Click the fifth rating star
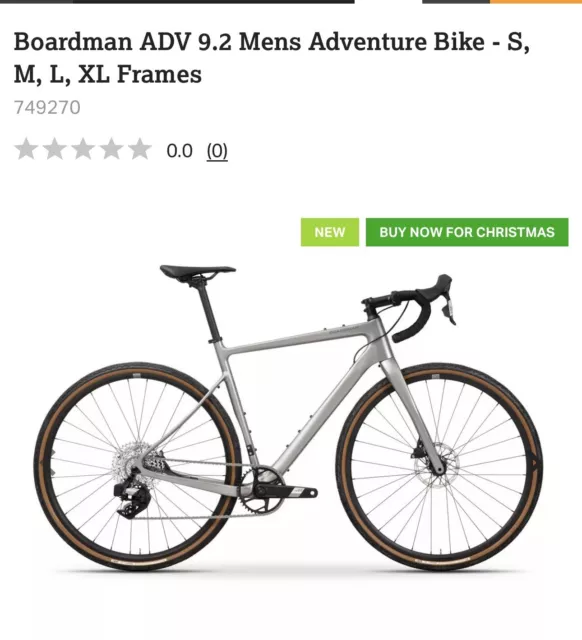Viewport: 582px width, 640px height. coord(140,149)
